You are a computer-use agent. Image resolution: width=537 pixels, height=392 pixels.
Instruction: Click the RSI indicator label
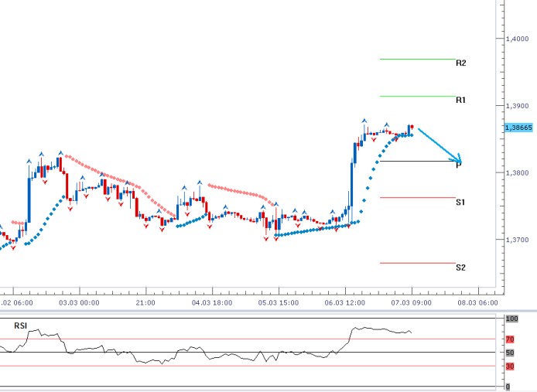click(21, 326)
